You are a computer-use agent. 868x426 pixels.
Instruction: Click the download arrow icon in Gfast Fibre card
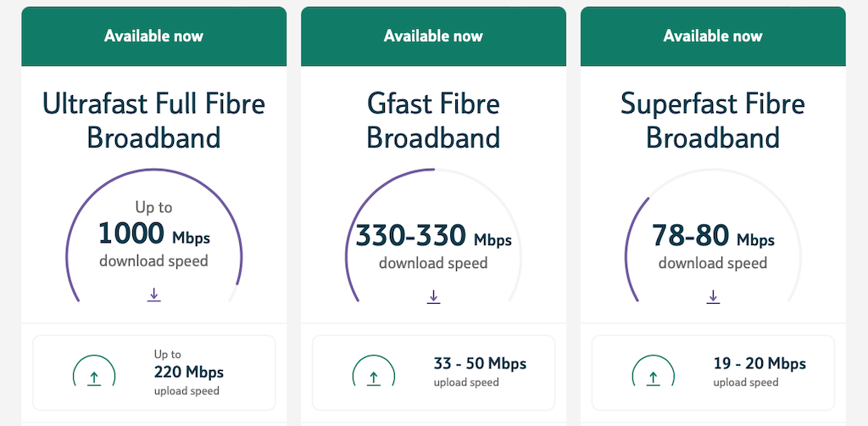pos(433,296)
